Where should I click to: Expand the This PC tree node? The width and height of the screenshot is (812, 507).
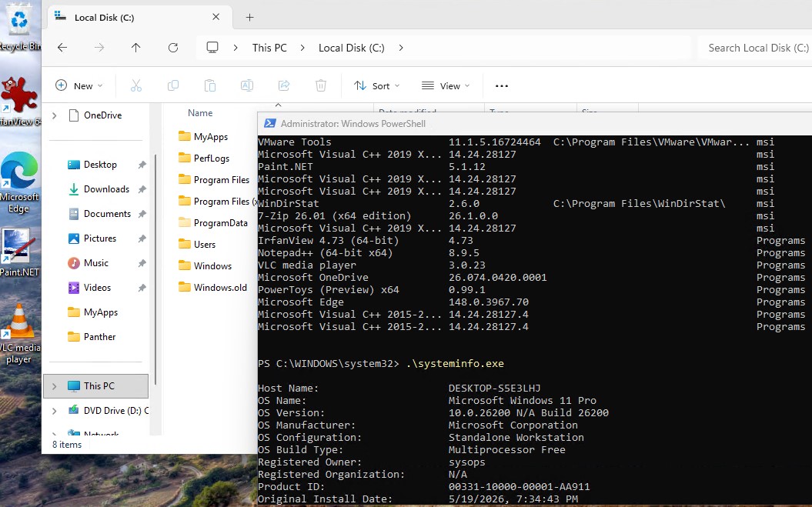[x=55, y=386]
